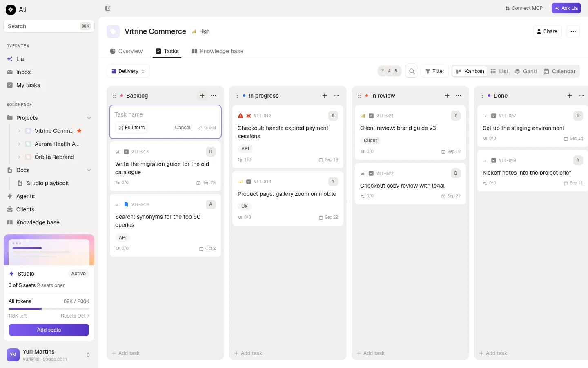Click the project more options ellipsis button

[x=573, y=31]
